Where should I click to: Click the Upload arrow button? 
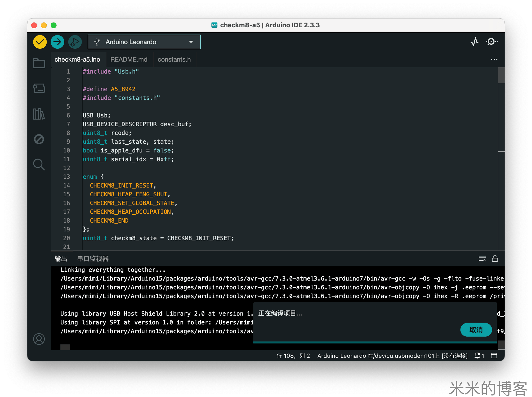57,42
